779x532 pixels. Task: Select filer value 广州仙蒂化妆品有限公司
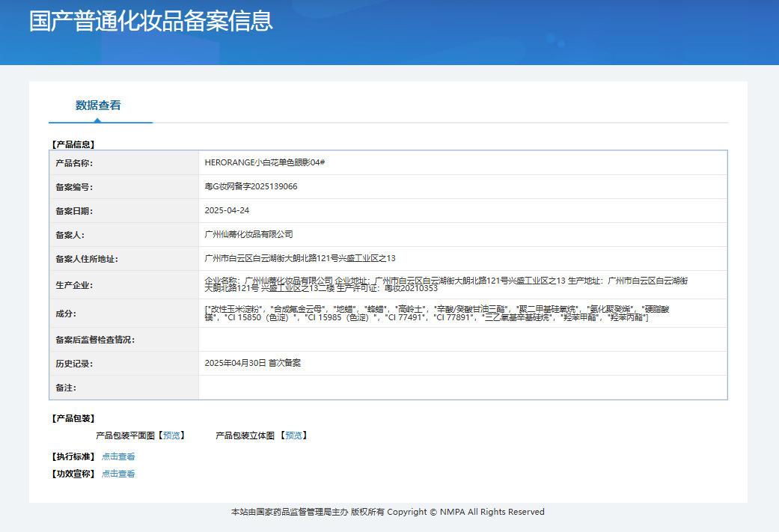tap(249, 234)
